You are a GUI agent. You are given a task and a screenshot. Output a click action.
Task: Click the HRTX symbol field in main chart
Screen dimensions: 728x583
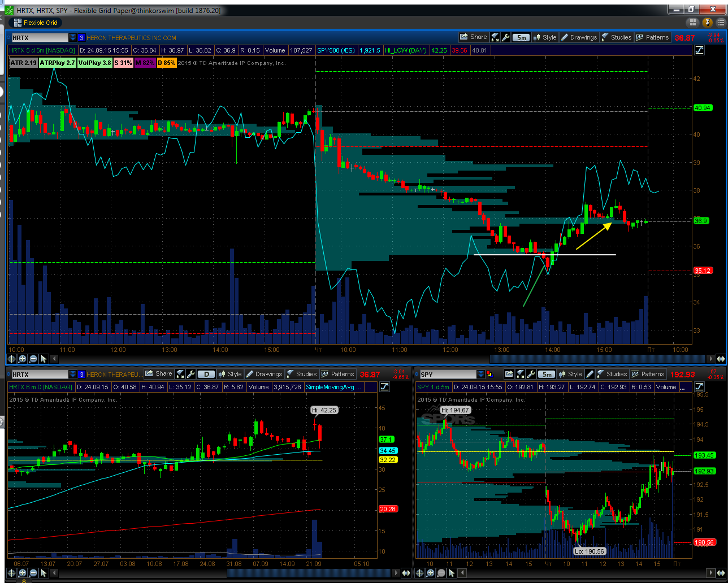pyautogui.click(x=39, y=38)
